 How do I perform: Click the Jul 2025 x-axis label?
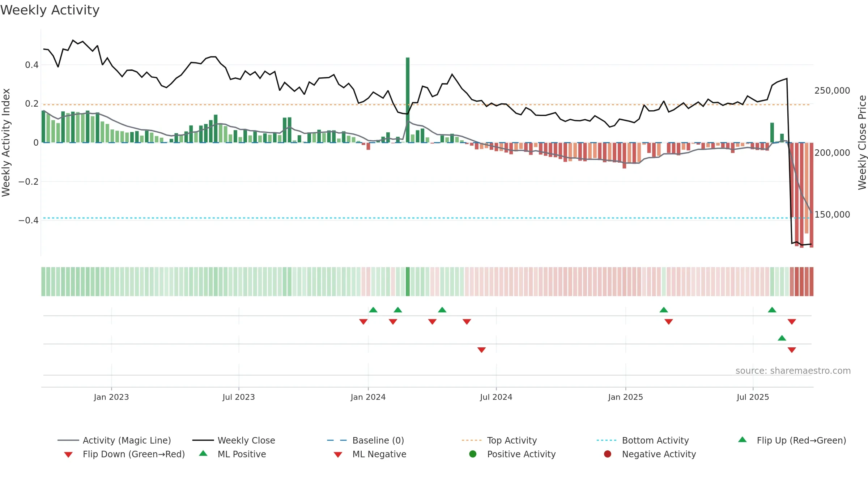753,397
